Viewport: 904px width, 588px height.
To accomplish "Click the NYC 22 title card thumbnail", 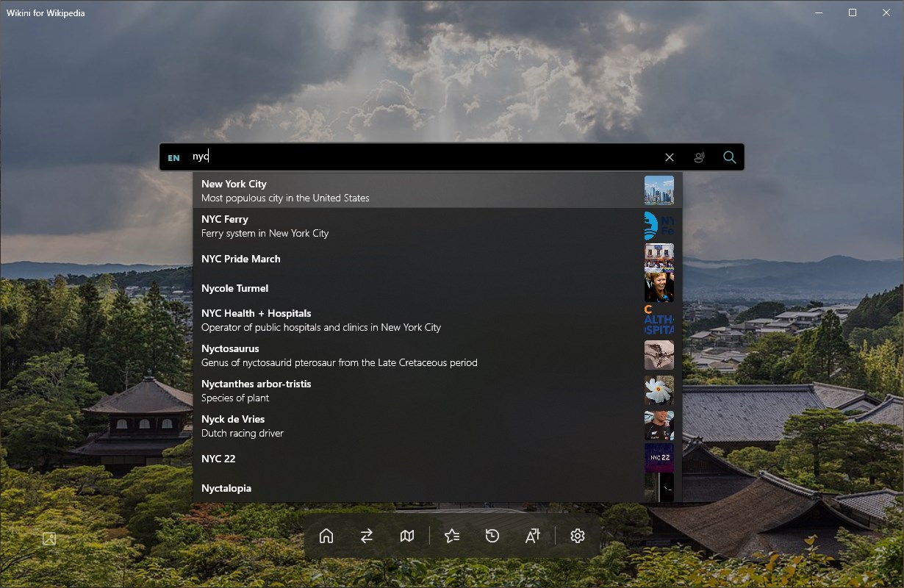I will pyautogui.click(x=659, y=458).
